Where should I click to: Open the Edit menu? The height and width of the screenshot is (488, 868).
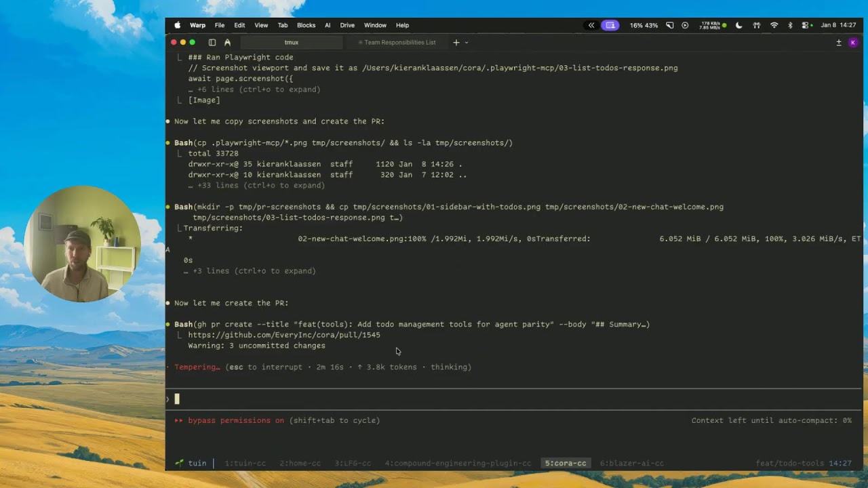click(x=239, y=25)
